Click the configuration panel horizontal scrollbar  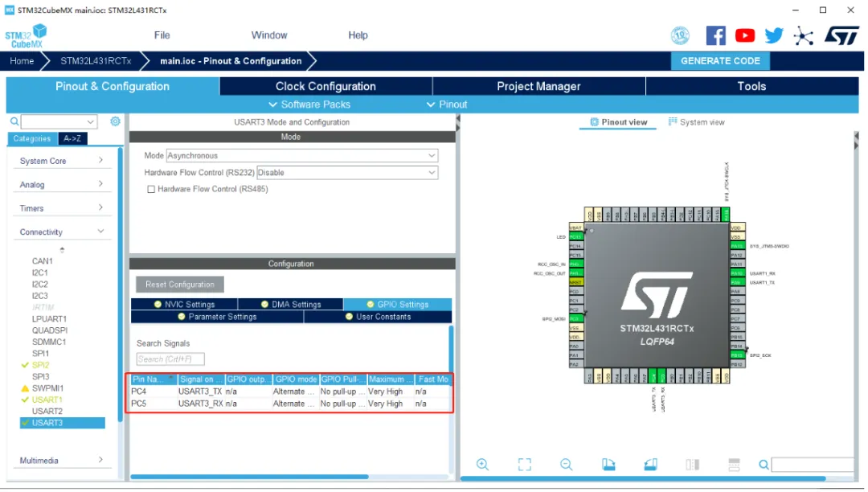coord(249,477)
